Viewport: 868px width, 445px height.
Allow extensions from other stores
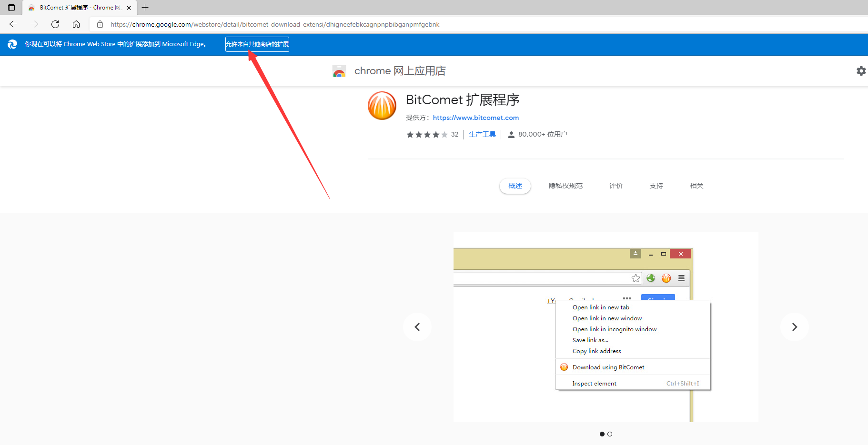click(x=257, y=44)
